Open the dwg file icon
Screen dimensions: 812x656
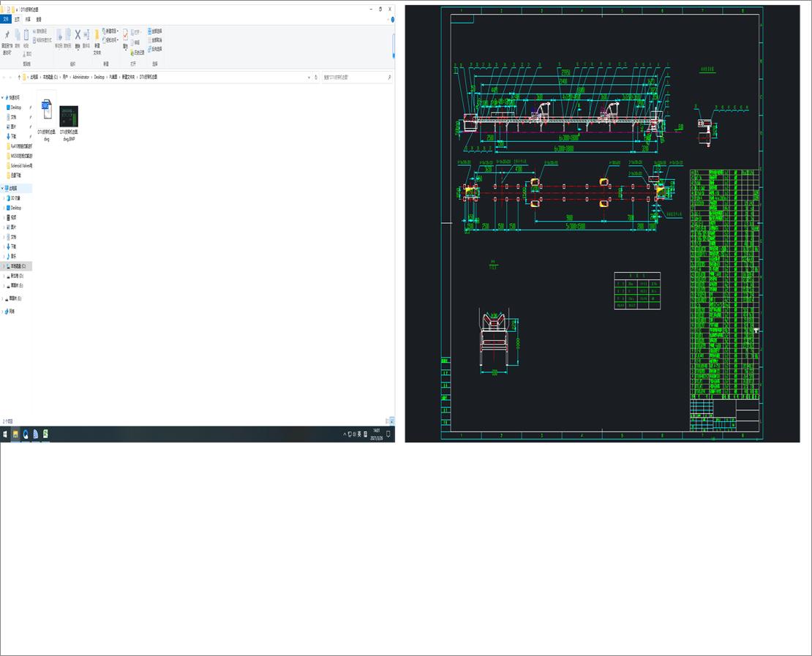(47, 110)
